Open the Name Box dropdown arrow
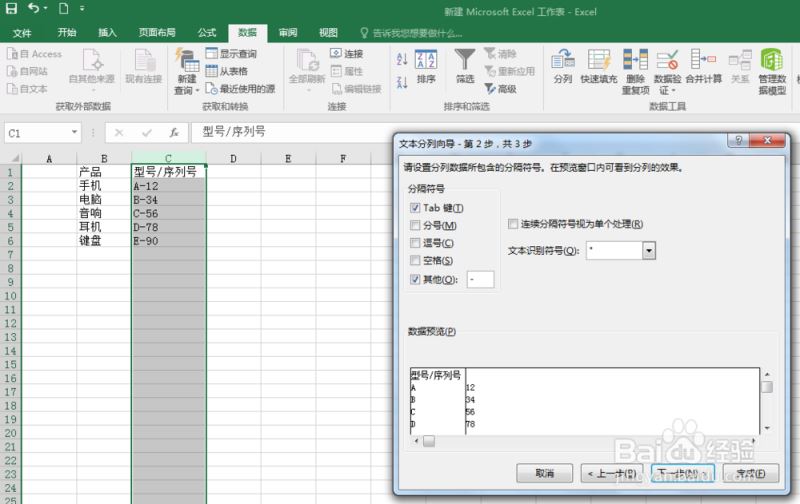This screenshot has width=800, height=504. point(74,133)
